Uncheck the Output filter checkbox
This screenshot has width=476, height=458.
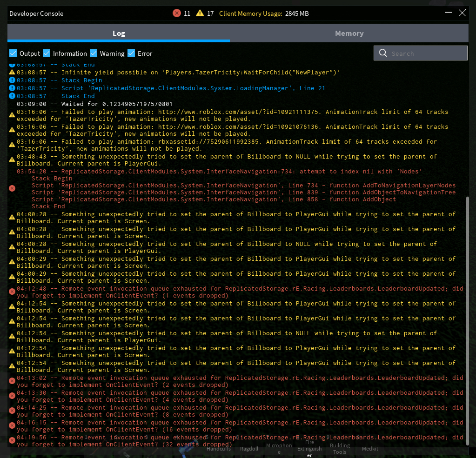click(x=13, y=53)
